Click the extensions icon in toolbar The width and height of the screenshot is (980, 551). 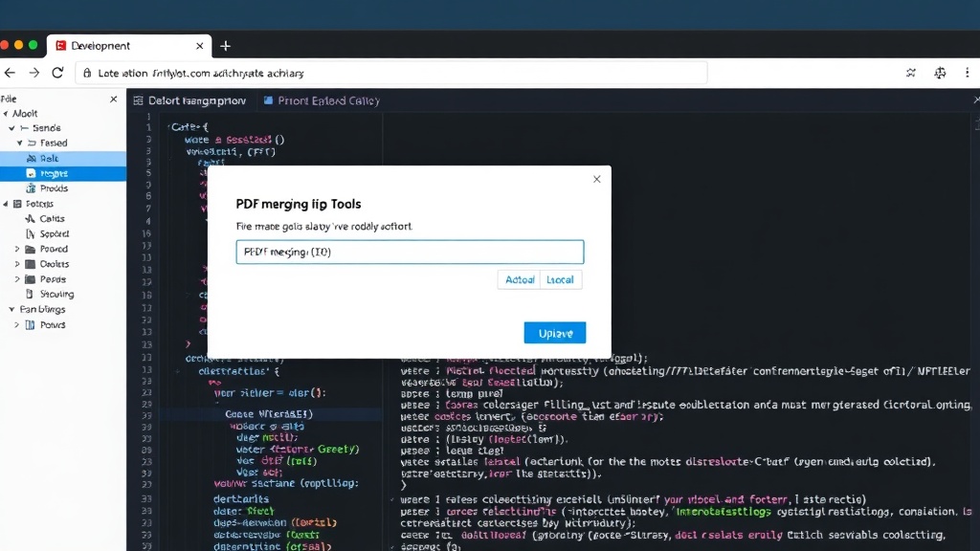[x=940, y=73]
